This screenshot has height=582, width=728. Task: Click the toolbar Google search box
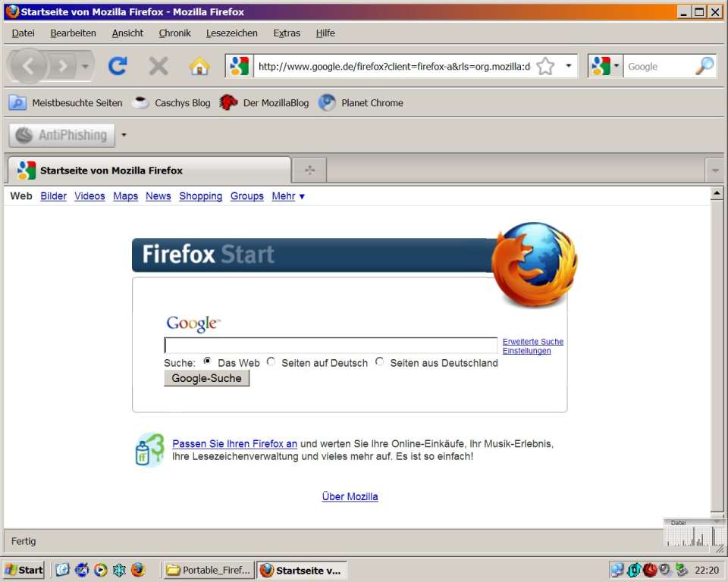coord(658,67)
